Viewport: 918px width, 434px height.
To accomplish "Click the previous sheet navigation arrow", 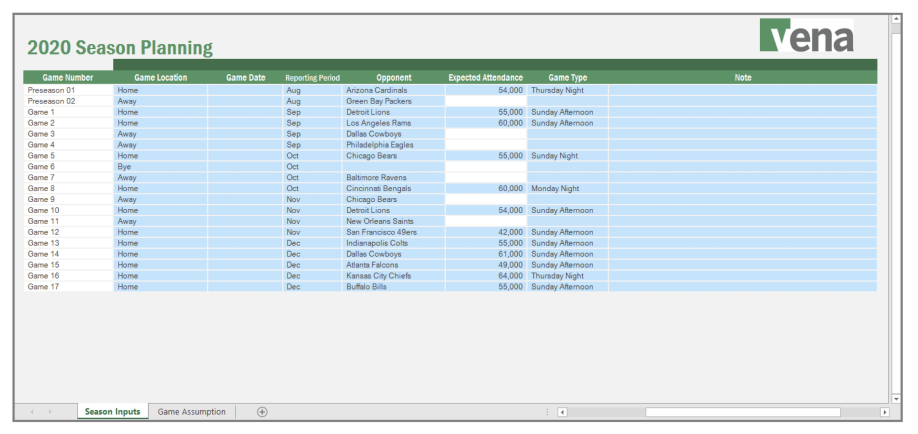I will [32, 412].
